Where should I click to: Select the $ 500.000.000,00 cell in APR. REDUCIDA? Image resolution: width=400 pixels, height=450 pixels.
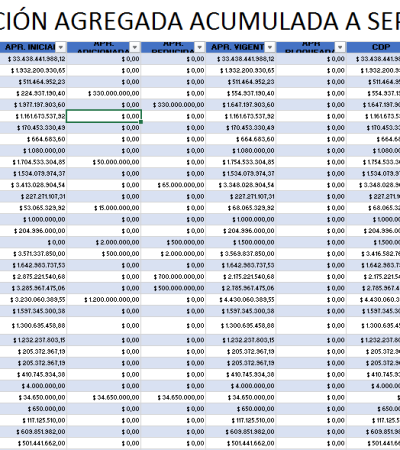pos(173,288)
